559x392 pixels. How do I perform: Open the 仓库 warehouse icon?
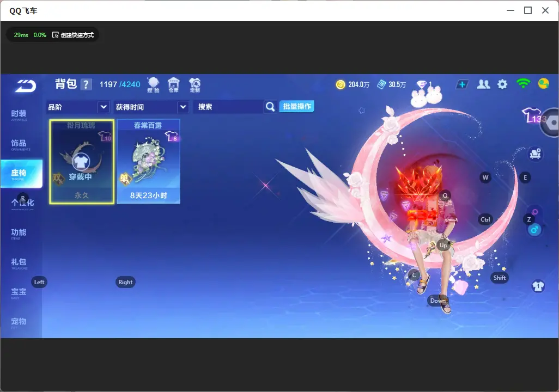click(174, 85)
